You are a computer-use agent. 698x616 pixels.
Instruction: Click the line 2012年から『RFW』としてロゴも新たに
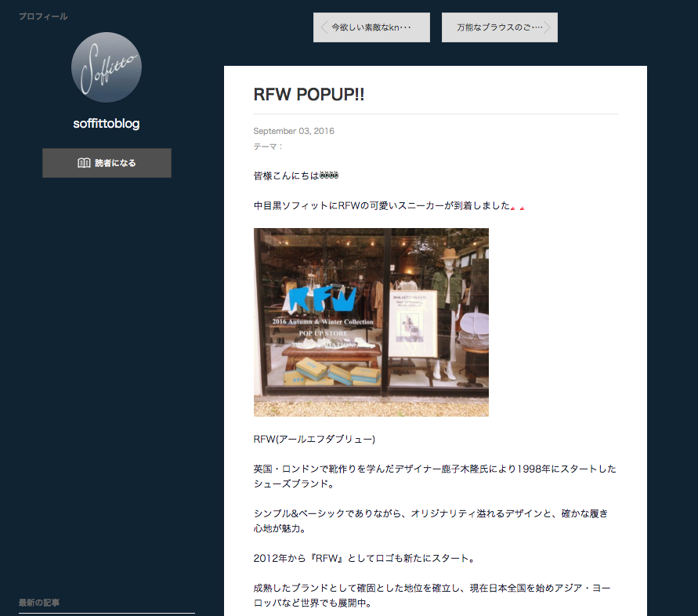point(364,558)
